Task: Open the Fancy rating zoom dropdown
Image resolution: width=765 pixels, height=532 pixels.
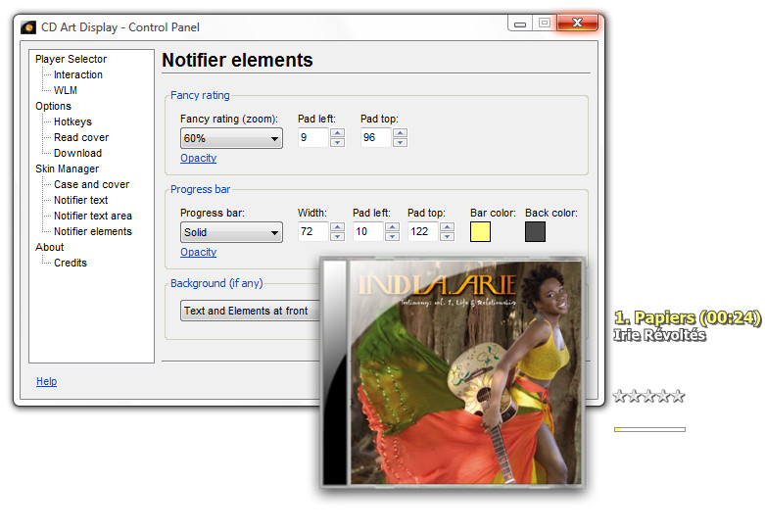Action: (x=231, y=138)
